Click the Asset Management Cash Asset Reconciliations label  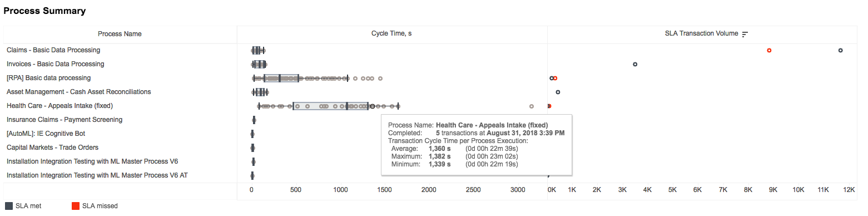click(x=78, y=92)
